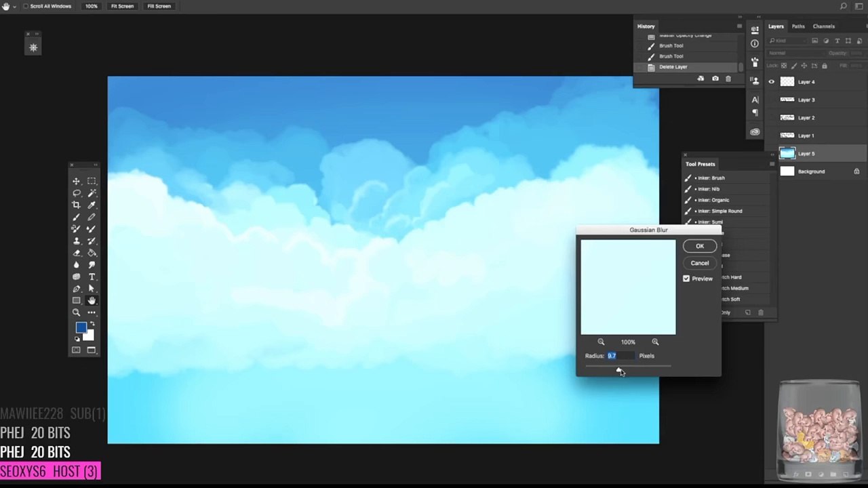Viewport: 868px width, 488px height.
Task: Select the Hand tool in toolbox
Action: coord(92,300)
